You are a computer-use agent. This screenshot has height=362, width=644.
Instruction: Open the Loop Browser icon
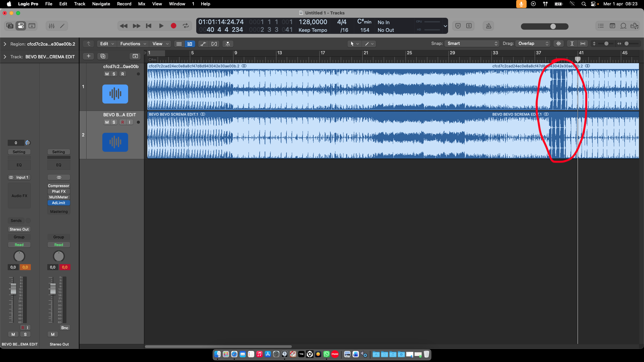point(623,26)
